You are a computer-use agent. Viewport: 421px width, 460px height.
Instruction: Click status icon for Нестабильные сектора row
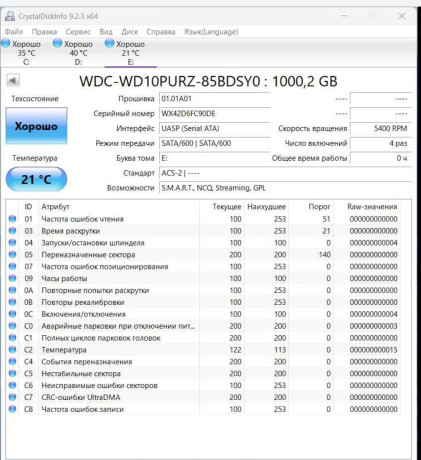point(12,373)
